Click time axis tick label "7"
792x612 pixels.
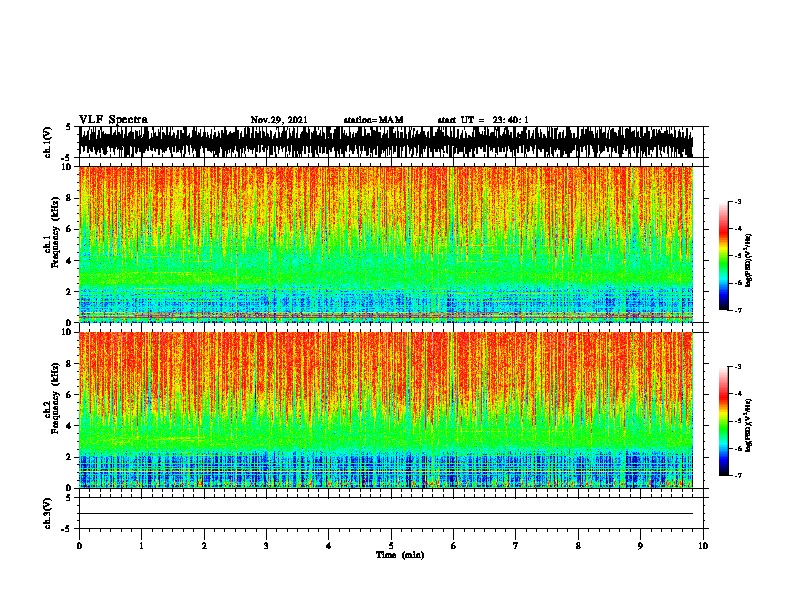coord(516,546)
